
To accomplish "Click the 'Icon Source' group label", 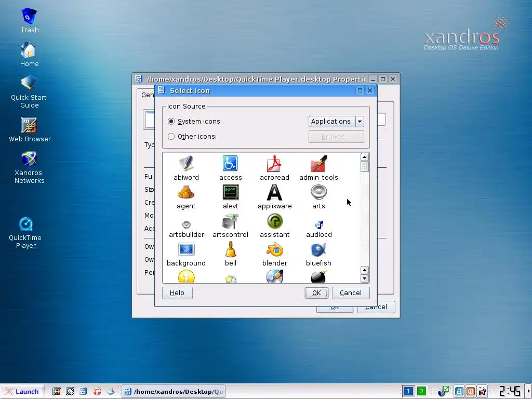I will [x=187, y=106].
